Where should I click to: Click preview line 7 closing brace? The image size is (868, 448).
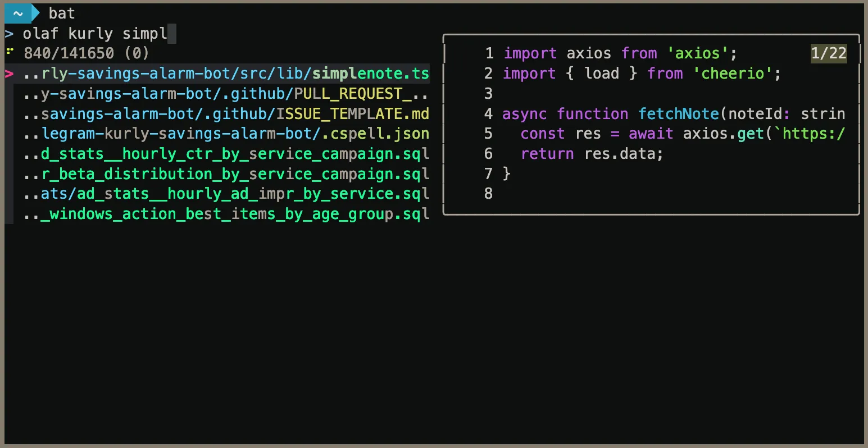[x=507, y=173]
